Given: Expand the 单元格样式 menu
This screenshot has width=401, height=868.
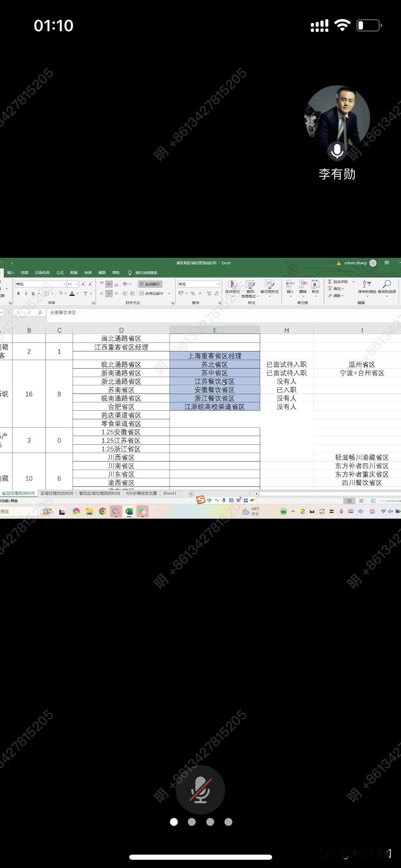Looking at the screenshot, I should point(269,288).
